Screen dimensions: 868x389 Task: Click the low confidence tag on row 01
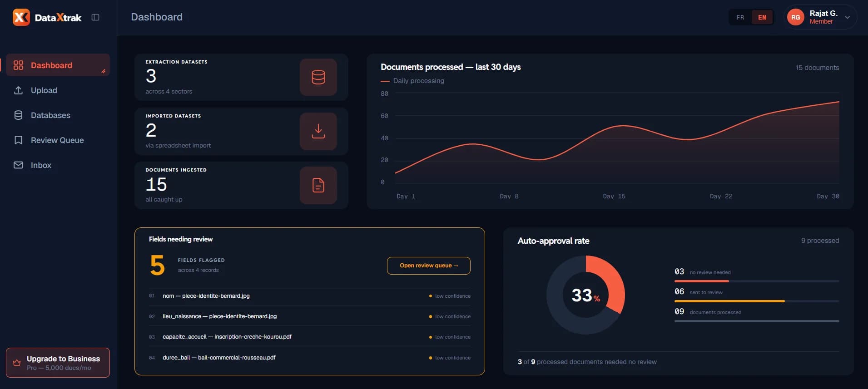tap(450, 296)
